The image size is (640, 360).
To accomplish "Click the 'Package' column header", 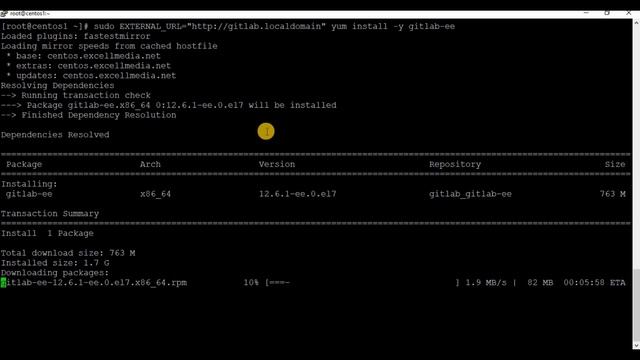I will (x=24, y=164).
